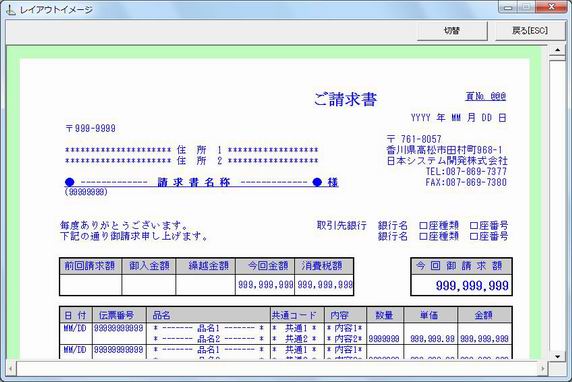
Task: Click the 前回請求額 column header
Action: pyautogui.click(x=90, y=266)
